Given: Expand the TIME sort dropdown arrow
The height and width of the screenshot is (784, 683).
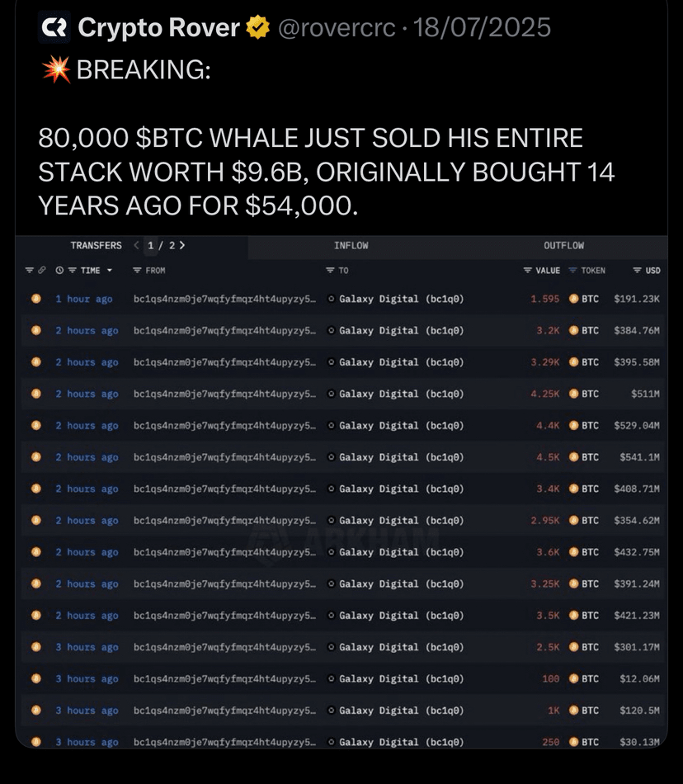Looking at the screenshot, I should pyautogui.click(x=110, y=271).
